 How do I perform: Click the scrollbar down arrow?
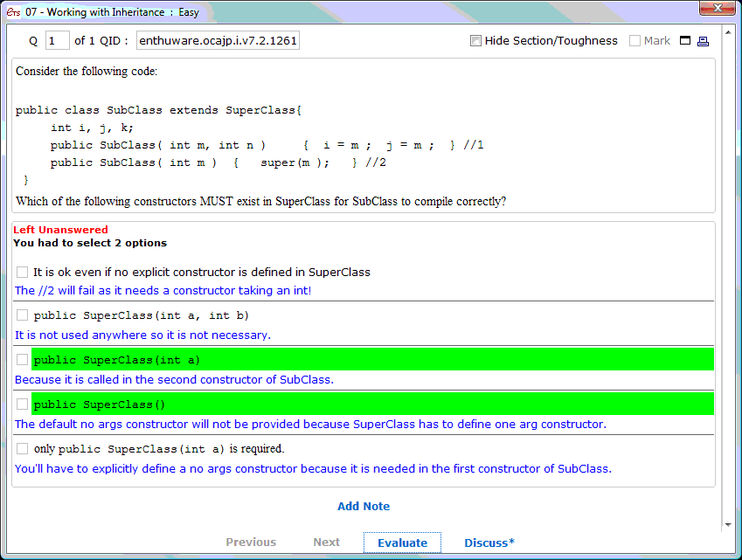(729, 525)
